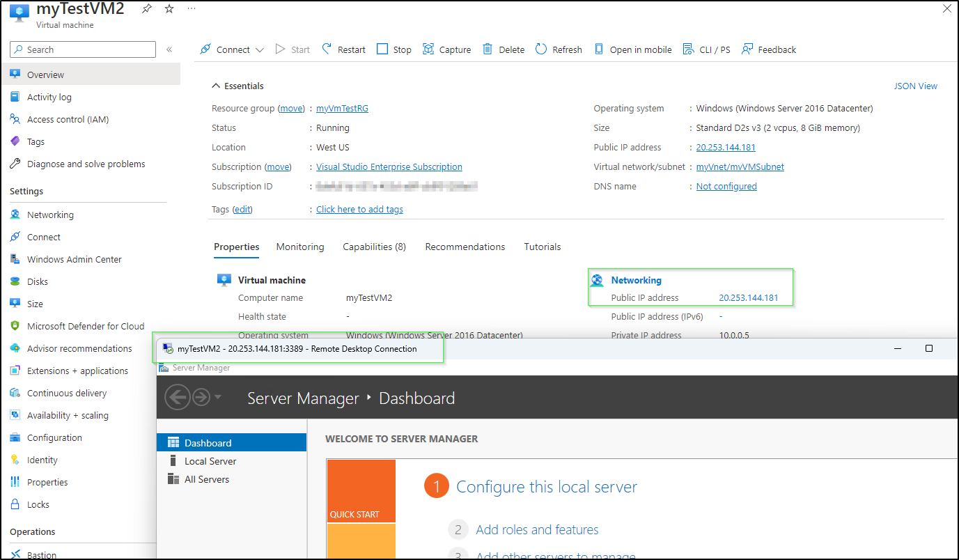Click the Continuous delivery icon

click(15, 393)
